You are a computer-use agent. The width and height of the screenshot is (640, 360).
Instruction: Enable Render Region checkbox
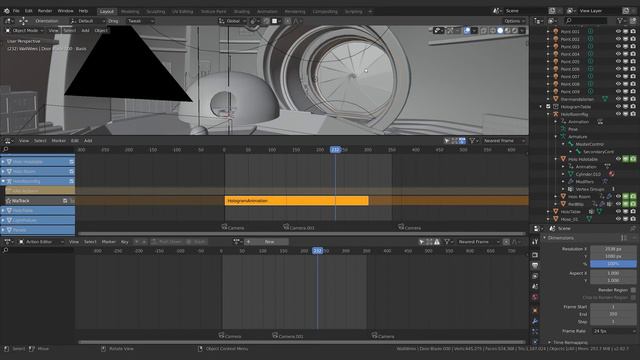[x=633, y=290]
